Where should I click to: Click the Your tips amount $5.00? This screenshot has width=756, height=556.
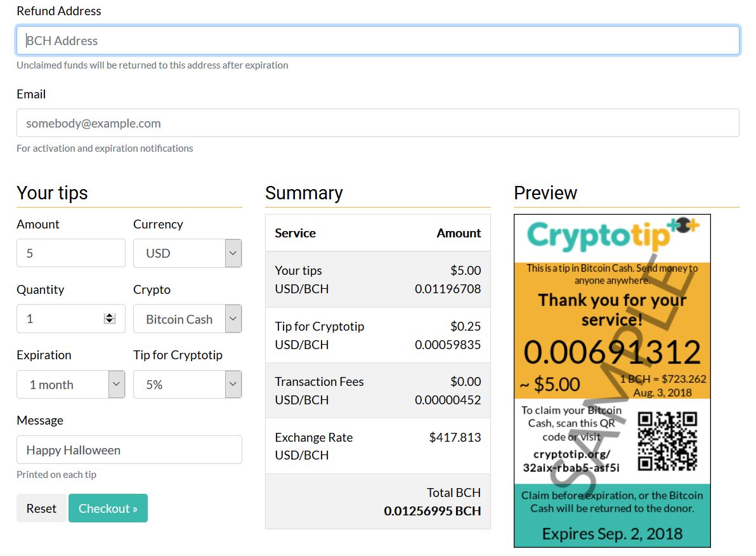[x=466, y=270]
